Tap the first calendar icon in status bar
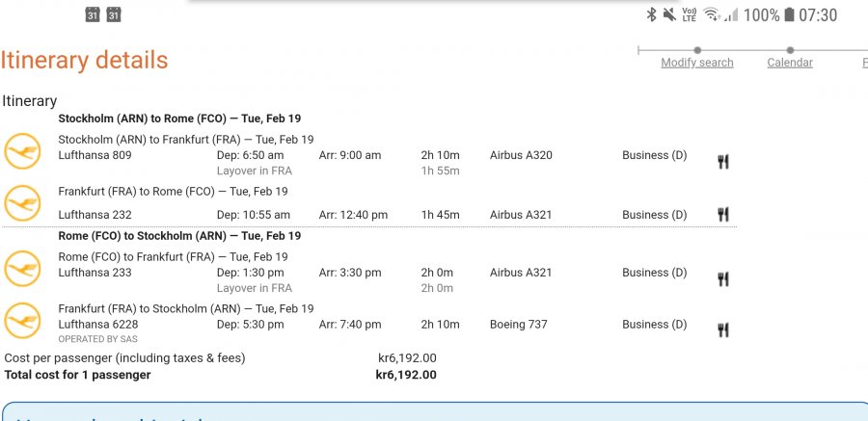868x421 pixels. (x=93, y=14)
